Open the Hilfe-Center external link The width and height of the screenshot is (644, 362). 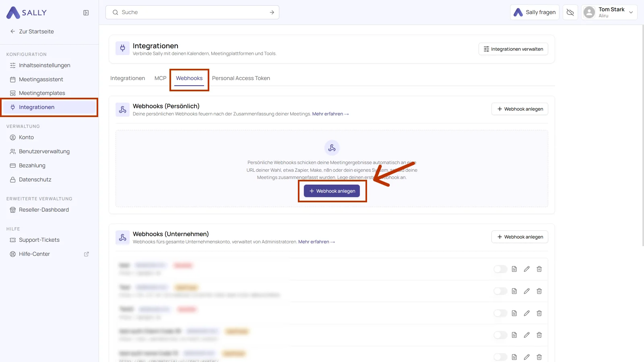pyautogui.click(x=49, y=254)
